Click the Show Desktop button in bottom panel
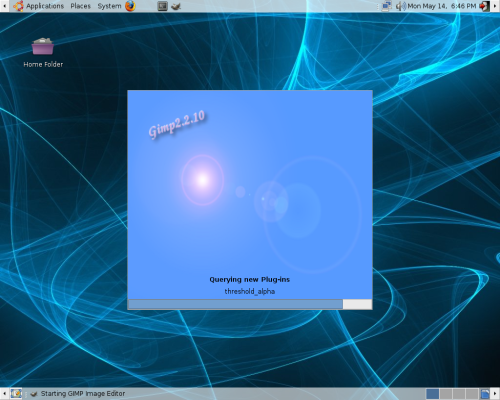500x400 pixels. point(16,394)
